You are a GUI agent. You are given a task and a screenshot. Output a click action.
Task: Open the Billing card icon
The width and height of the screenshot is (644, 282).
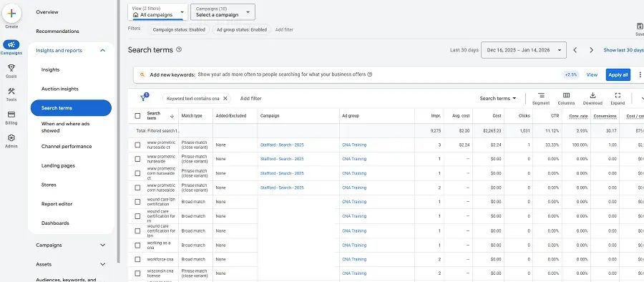[x=11, y=115]
